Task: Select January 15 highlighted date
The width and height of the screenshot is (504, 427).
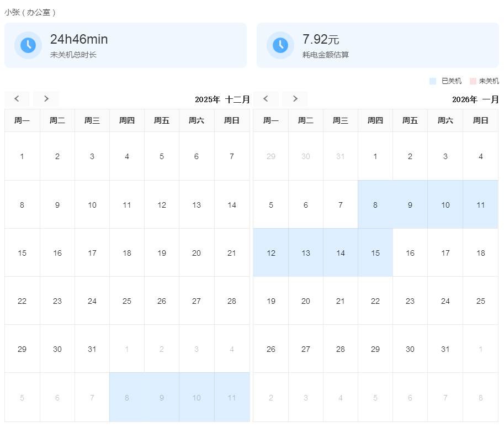Action: [x=375, y=253]
